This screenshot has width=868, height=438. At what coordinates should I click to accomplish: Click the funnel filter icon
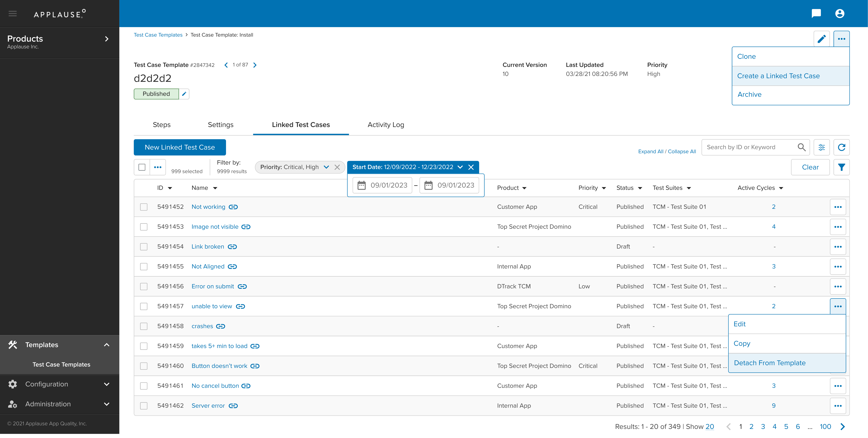tap(841, 167)
